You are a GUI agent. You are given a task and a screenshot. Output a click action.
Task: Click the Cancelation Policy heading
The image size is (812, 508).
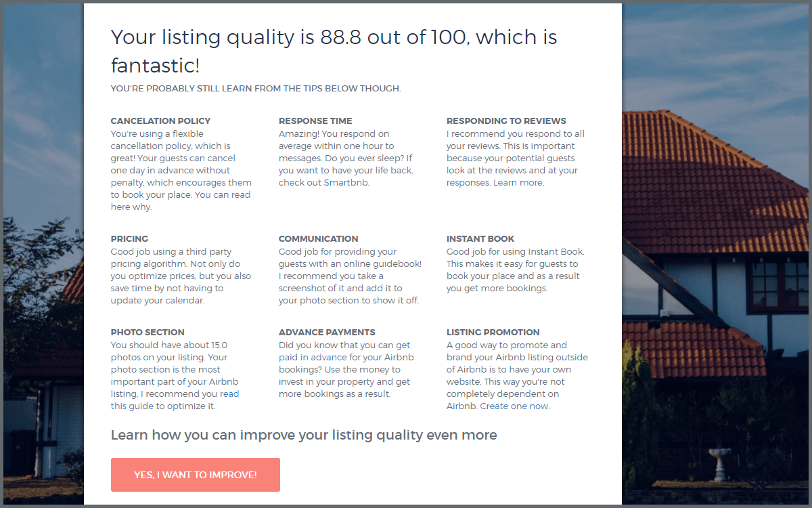click(x=160, y=121)
